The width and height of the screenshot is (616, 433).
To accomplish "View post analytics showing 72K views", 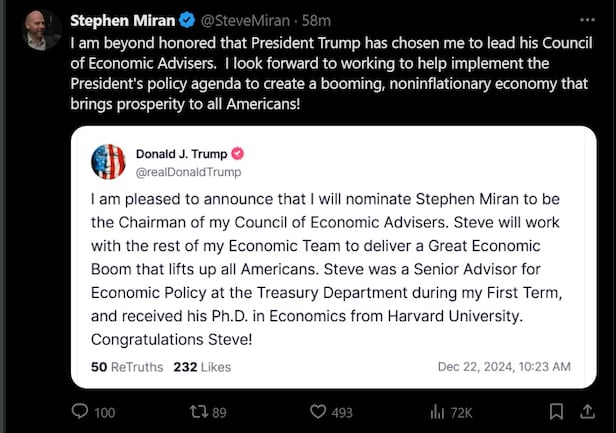I will (436, 411).
